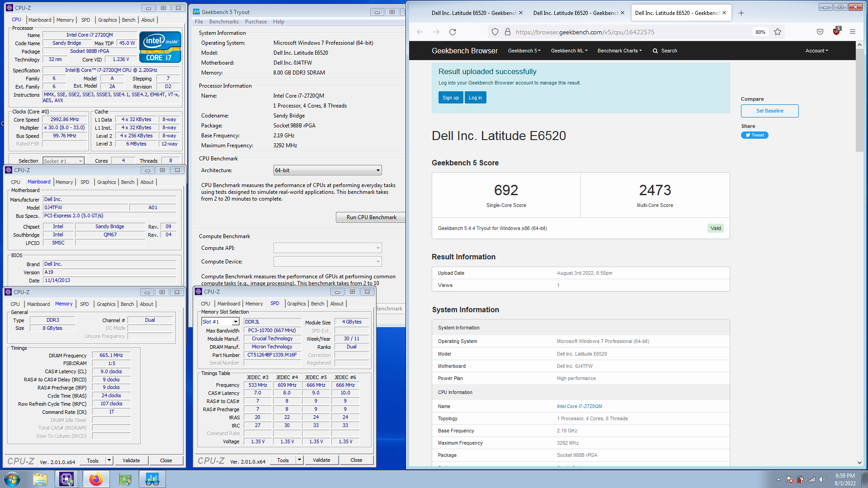The image size is (868, 488).
Task: Click the Intel Core i7 logo
Action: [x=160, y=47]
